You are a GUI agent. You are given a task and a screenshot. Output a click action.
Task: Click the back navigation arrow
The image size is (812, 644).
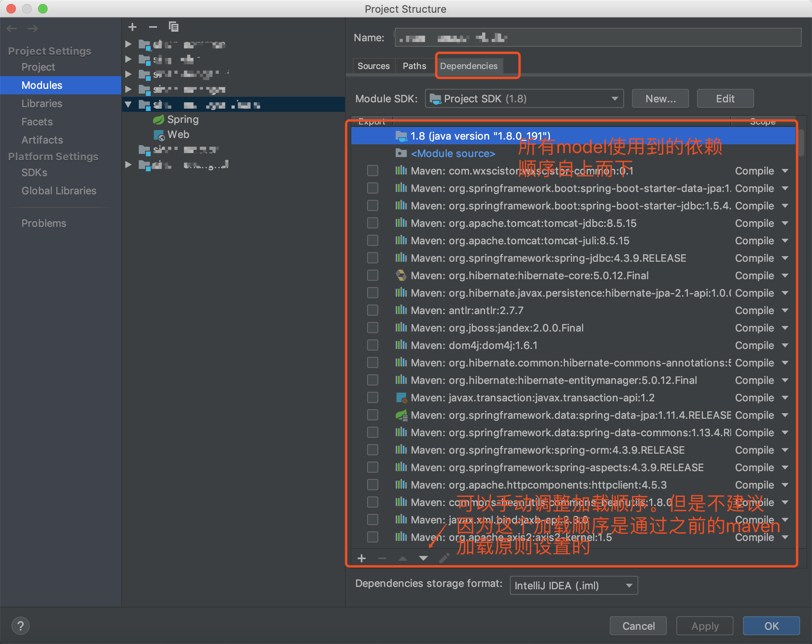(12, 29)
